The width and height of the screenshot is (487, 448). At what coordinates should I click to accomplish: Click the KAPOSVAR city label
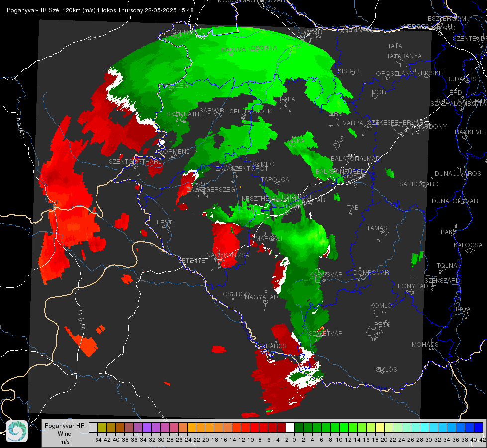(x=326, y=274)
